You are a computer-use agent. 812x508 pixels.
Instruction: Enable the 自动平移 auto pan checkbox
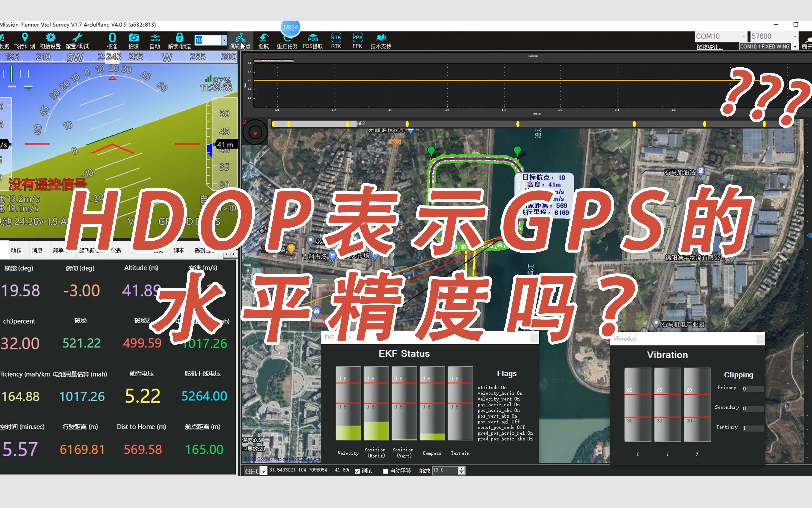(386, 471)
